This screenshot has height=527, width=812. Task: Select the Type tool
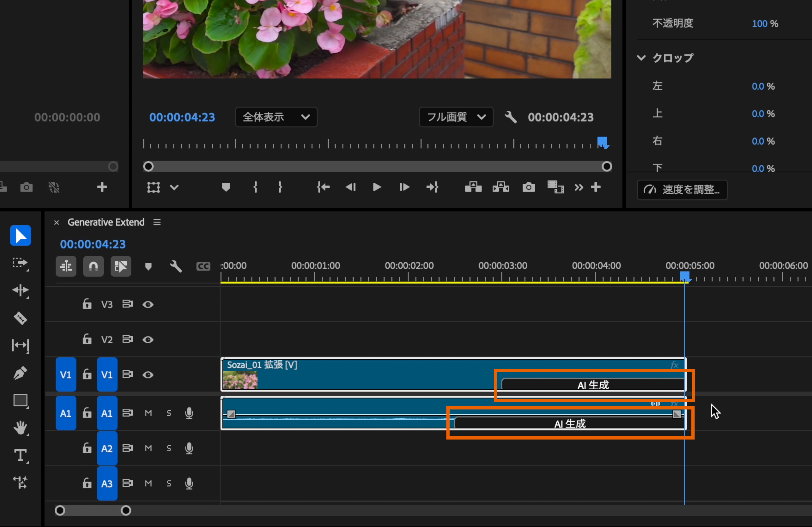coord(20,455)
